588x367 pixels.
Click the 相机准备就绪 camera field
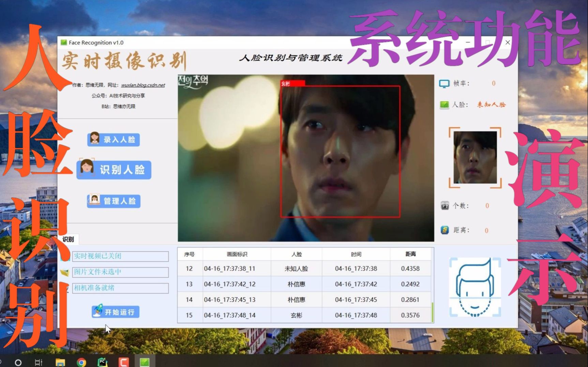click(120, 288)
